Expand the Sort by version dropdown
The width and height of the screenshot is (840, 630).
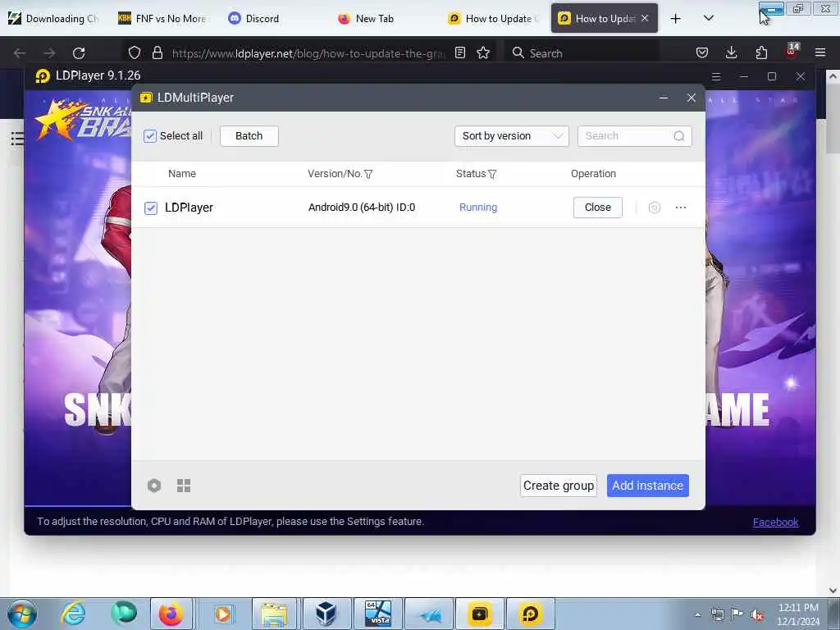pyautogui.click(x=512, y=136)
